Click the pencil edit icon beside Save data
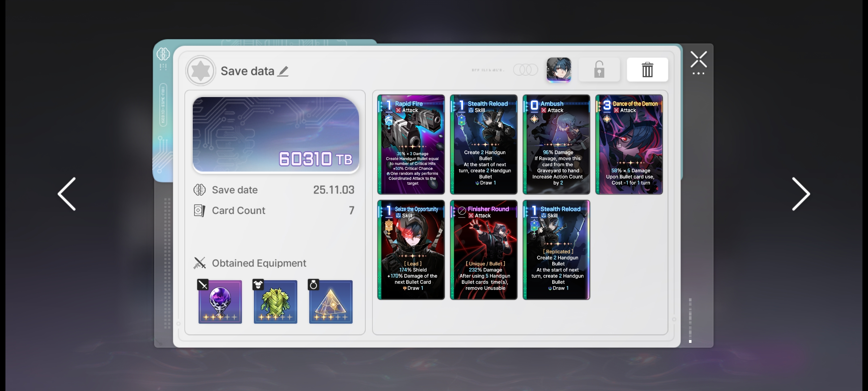 point(283,71)
